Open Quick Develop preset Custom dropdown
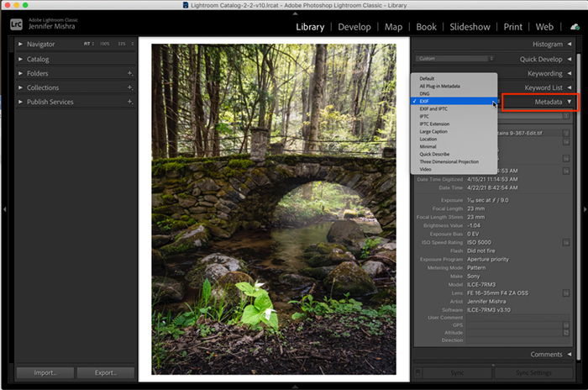Viewport: 588px width, 390px height. [x=454, y=59]
